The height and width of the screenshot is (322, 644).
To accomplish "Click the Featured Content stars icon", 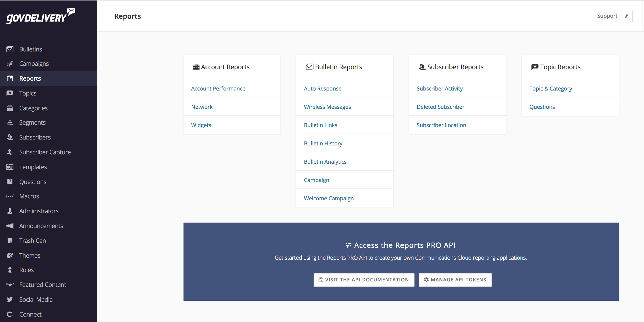I will (10, 285).
